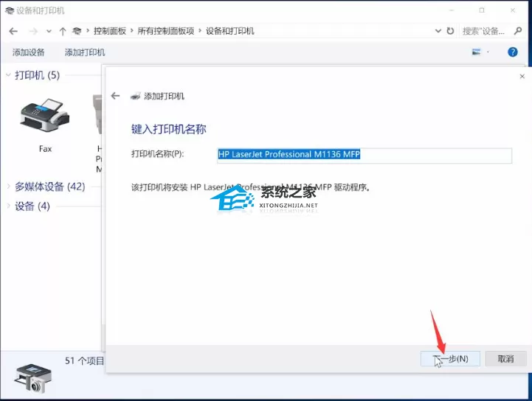
Task: Open All Control Panel Items (所有控制面板项) breadcrumb
Action: click(165, 31)
